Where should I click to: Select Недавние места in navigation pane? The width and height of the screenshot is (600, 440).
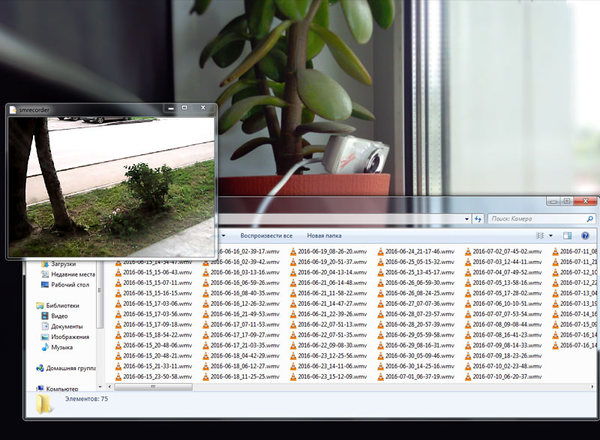72,274
